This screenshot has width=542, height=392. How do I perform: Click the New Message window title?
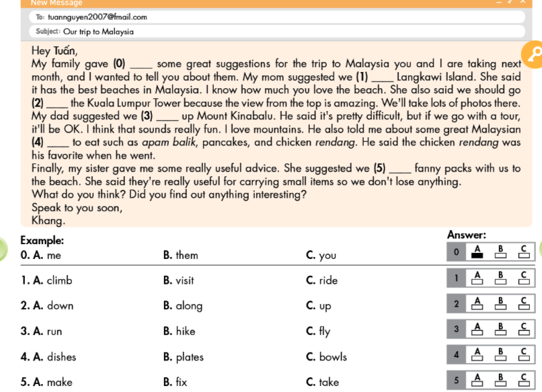pos(56,3)
